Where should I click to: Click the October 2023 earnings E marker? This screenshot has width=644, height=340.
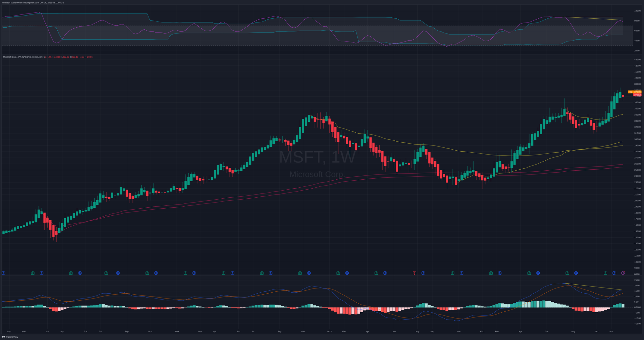click(x=605, y=273)
